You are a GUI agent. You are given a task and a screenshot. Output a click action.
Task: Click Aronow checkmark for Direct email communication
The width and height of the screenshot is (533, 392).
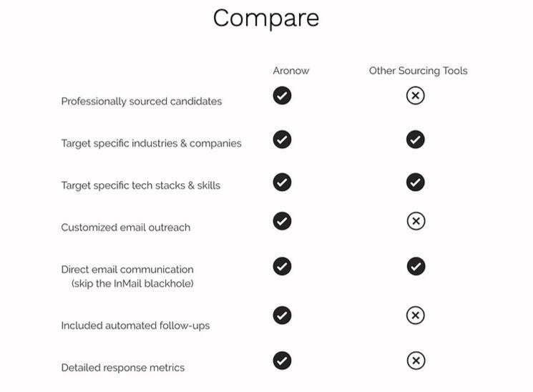coord(282,266)
